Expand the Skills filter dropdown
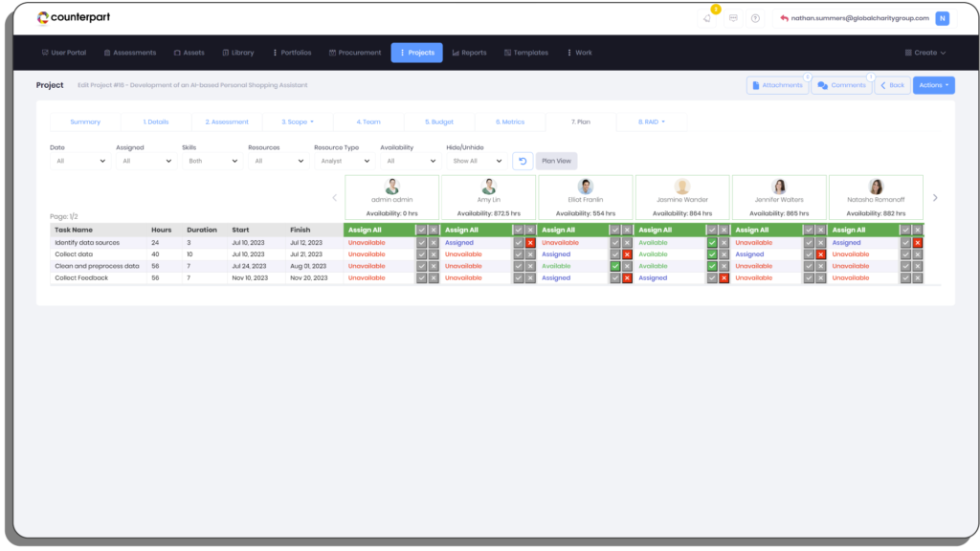The height and width of the screenshot is (551, 980). click(211, 162)
